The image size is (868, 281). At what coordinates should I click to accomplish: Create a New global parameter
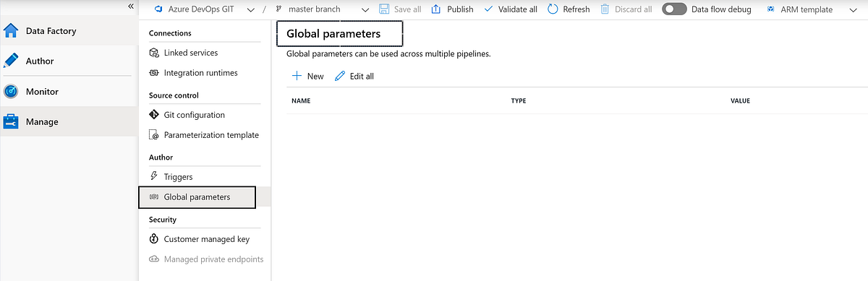[307, 76]
